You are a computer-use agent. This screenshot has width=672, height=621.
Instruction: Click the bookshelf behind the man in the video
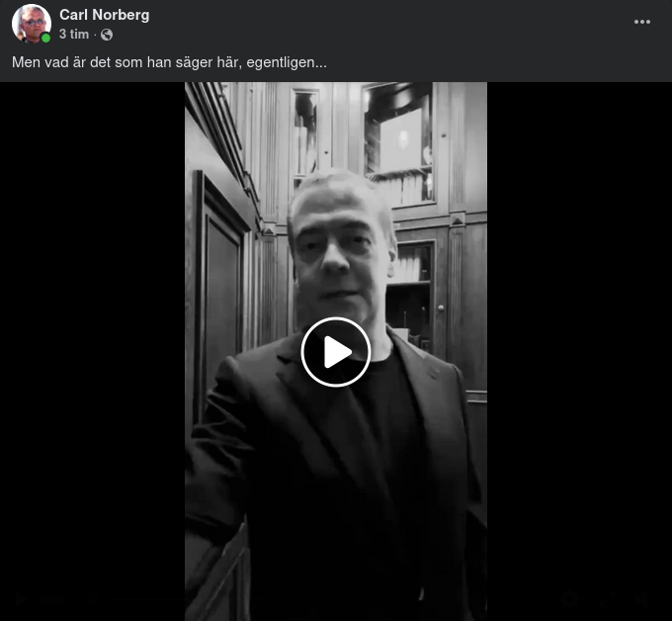398,145
